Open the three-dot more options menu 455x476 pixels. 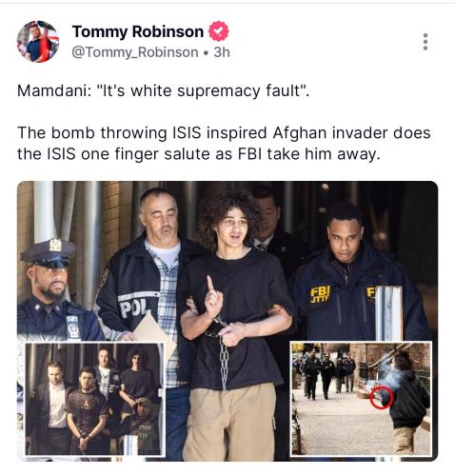click(x=425, y=42)
